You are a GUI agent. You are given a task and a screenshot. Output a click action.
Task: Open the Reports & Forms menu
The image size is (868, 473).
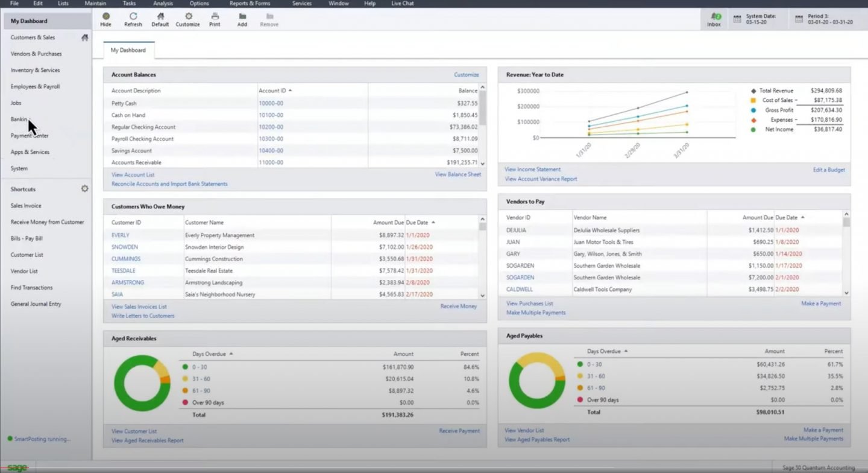(250, 4)
